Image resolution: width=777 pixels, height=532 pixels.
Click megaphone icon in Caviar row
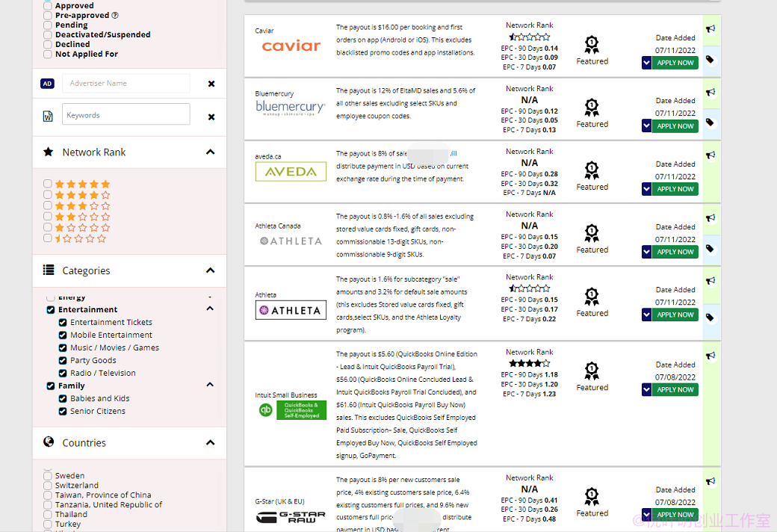(x=711, y=28)
